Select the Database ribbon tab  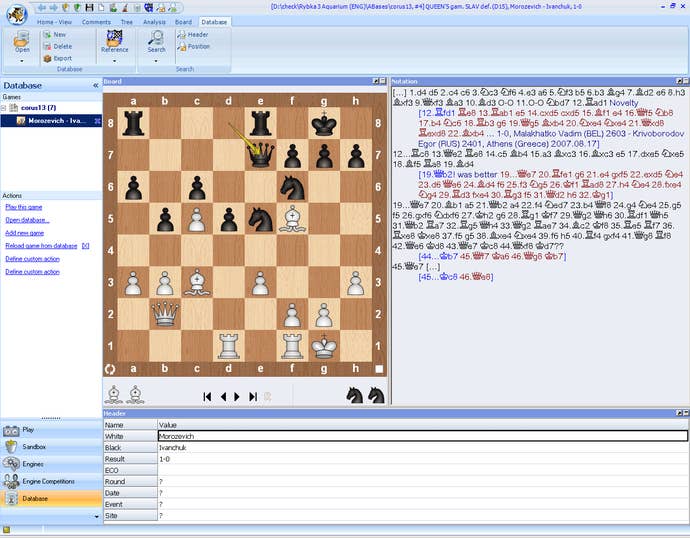pyautogui.click(x=214, y=22)
